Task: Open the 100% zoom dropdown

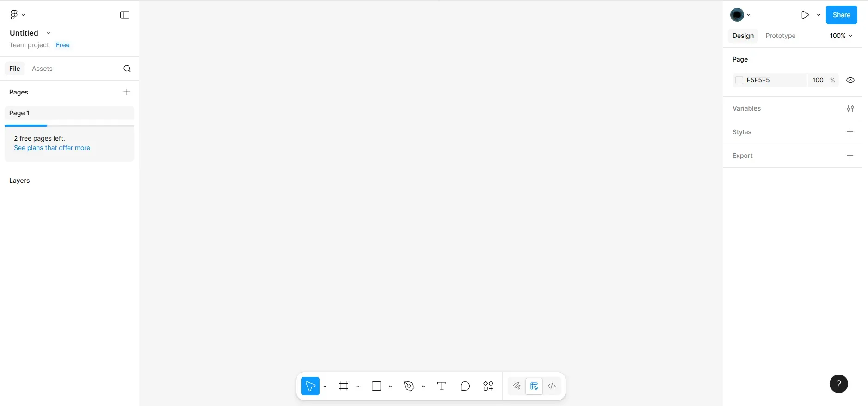Action: pyautogui.click(x=841, y=36)
